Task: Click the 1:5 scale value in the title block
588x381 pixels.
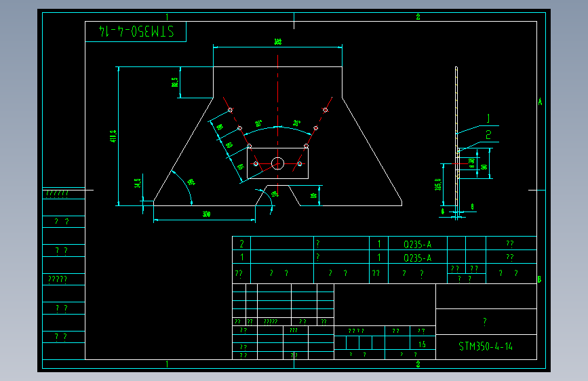Action: [x=422, y=344]
